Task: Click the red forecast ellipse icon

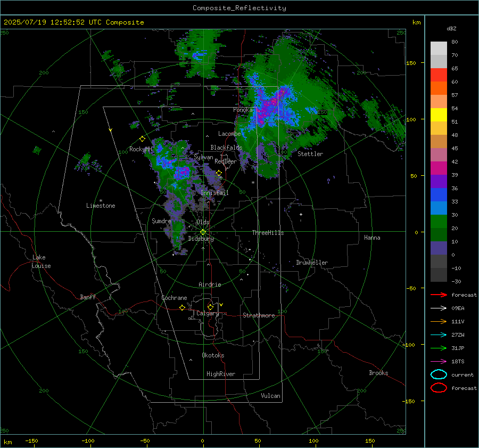Action: click(439, 388)
